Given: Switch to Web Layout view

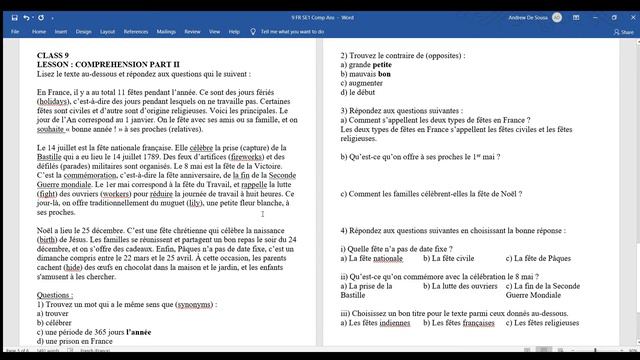Looking at the screenshot, I should (x=560, y=350).
